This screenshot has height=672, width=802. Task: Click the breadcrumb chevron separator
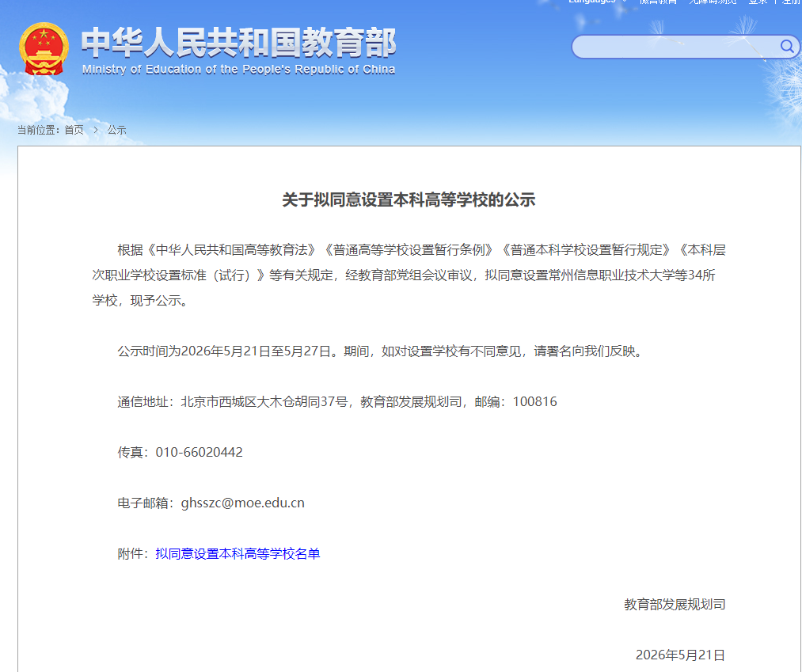click(96, 130)
